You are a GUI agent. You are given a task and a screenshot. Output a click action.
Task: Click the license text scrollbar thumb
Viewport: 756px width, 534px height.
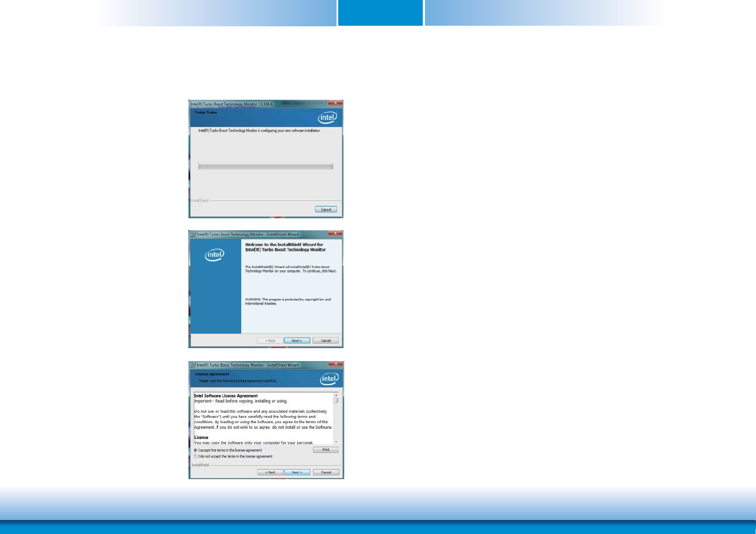[x=336, y=400]
